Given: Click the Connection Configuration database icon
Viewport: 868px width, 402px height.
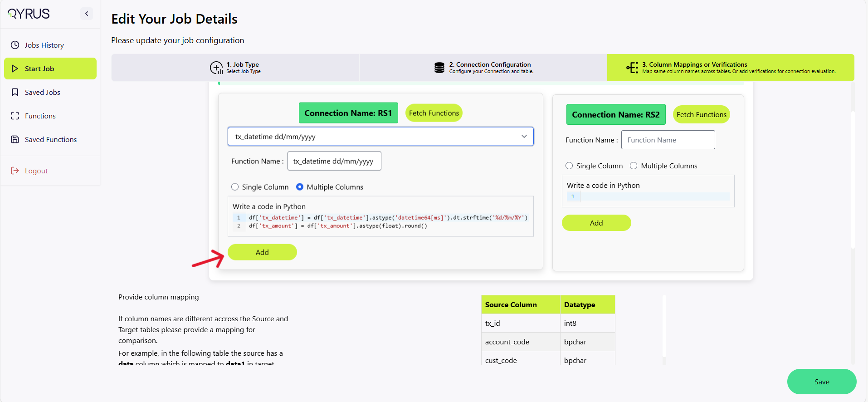Looking at the screenshot, I should [439, 68].
